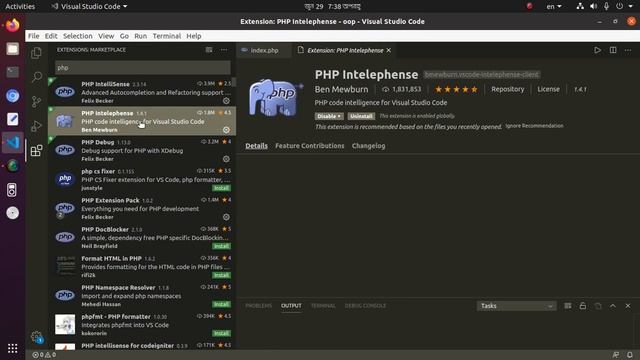Click the Ignore Recommendation link
Screen dimensions: 640x360
[534, 126]
